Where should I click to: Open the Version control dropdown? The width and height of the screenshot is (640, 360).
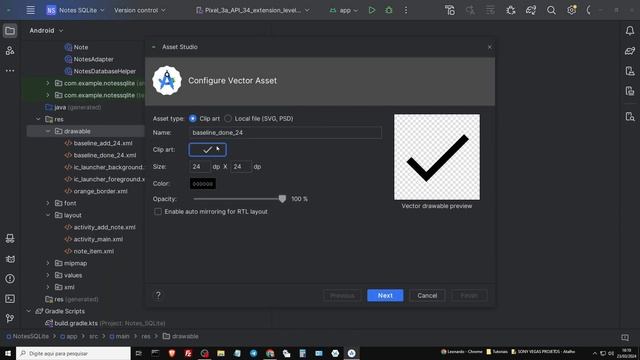tap(140, 10)
